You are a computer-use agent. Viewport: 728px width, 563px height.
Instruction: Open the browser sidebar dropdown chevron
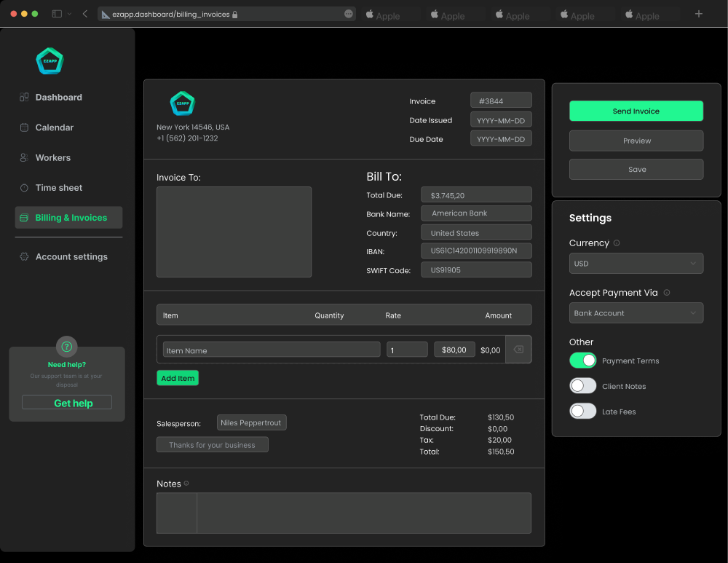click(x=70, y=14)
